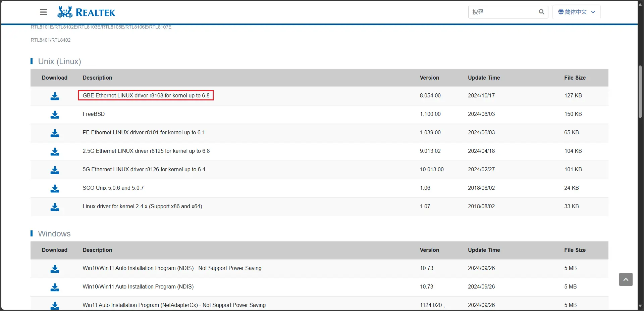Click the scroll-to-top arrow button

click(626, 279)
